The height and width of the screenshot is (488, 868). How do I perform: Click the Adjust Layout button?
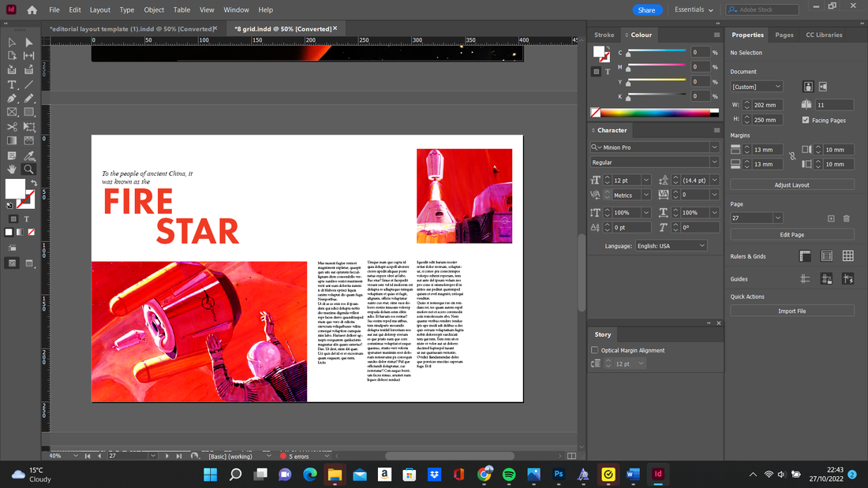tap(792, 184)
